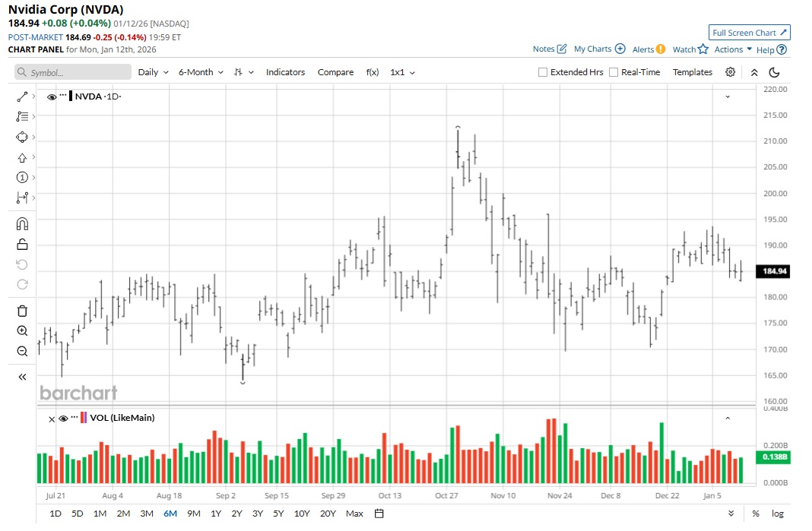The height and width of the screenshot is (531, 812).
Task: Add NVDA to Watch list
Action: pos(690,49)
